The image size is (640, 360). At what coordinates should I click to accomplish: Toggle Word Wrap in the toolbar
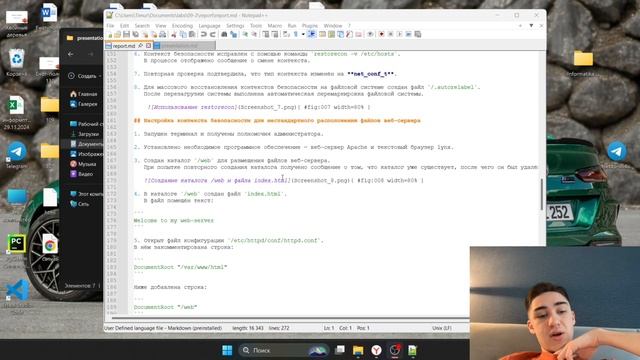[286, 34]
